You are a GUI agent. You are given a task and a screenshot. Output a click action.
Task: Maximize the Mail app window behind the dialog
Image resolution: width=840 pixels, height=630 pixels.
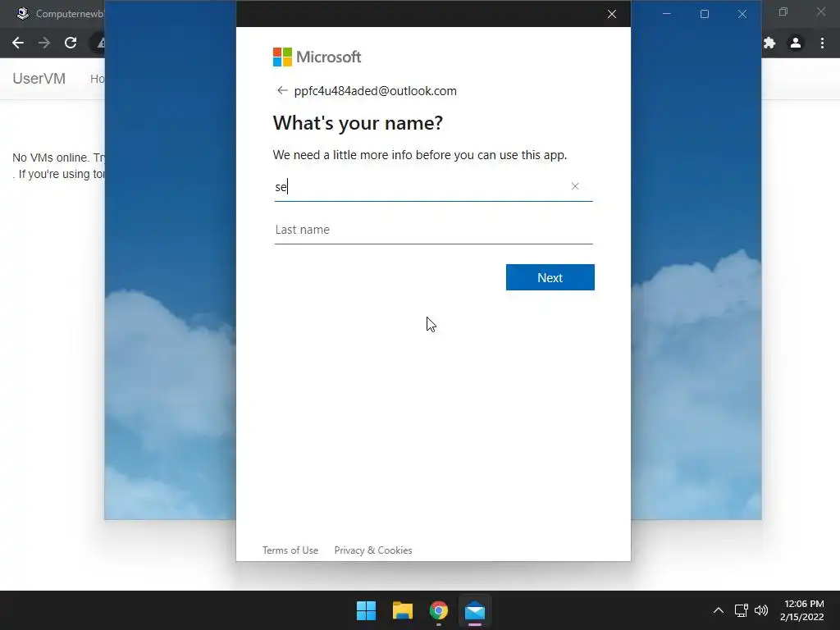[x=705, y=14]
